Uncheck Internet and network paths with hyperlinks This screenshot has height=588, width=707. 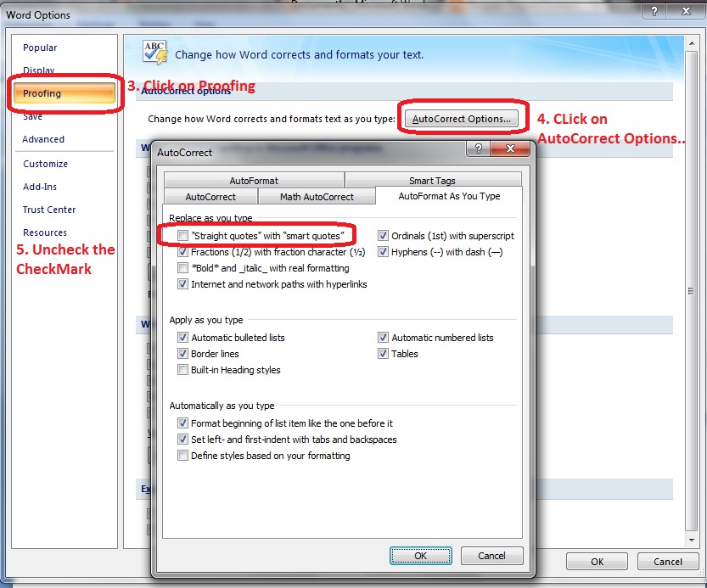tap(183, 283)
